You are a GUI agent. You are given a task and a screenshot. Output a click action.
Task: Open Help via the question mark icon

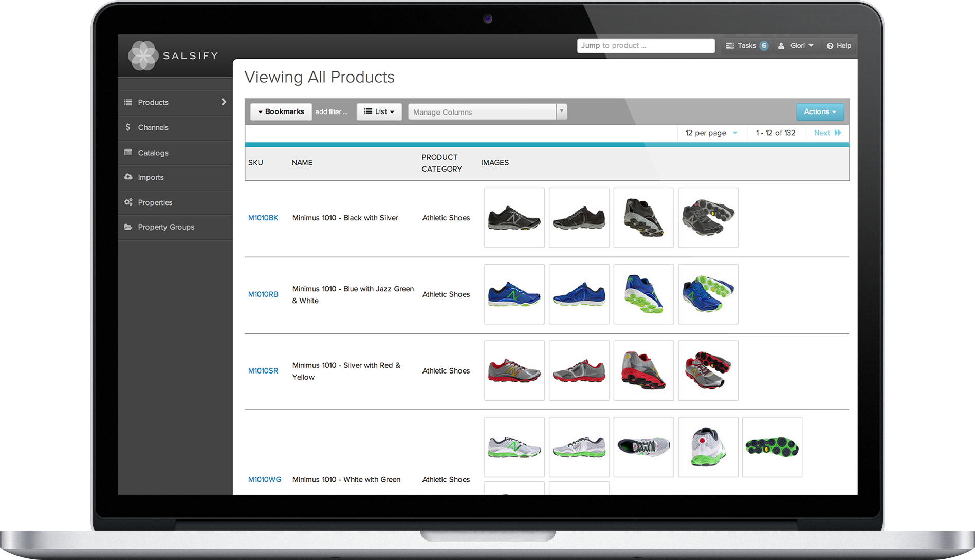[x=830, y=46]
